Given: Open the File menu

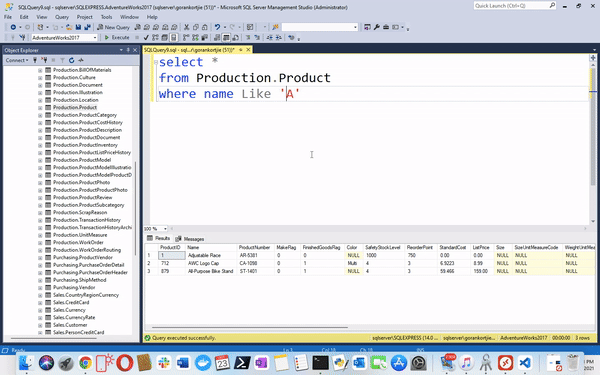Looking at the screenshot, I should [x=8, y=17].
